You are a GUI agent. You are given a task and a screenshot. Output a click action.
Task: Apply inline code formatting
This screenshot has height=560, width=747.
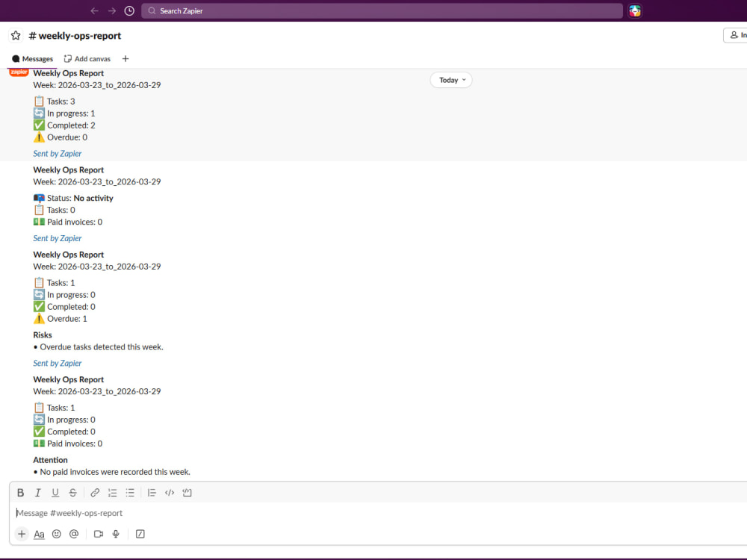point(169,493)
